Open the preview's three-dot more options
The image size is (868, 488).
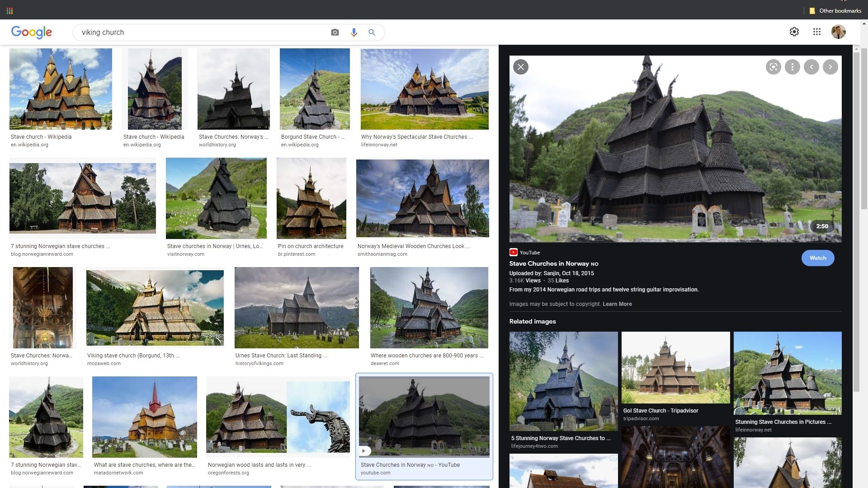pos(792,67)
